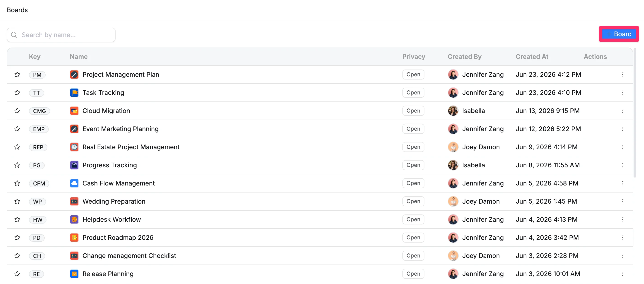This screenshot has width=644, height=284.
Task: Click the Created At column header
Action: point(532,57)
